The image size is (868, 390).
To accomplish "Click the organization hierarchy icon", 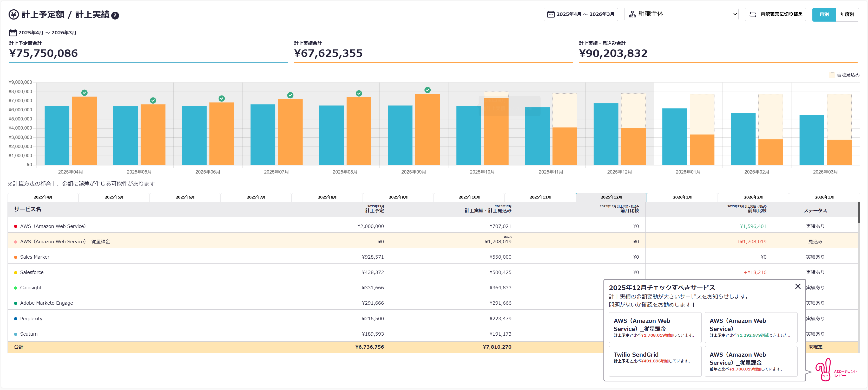I will point(632,14).
